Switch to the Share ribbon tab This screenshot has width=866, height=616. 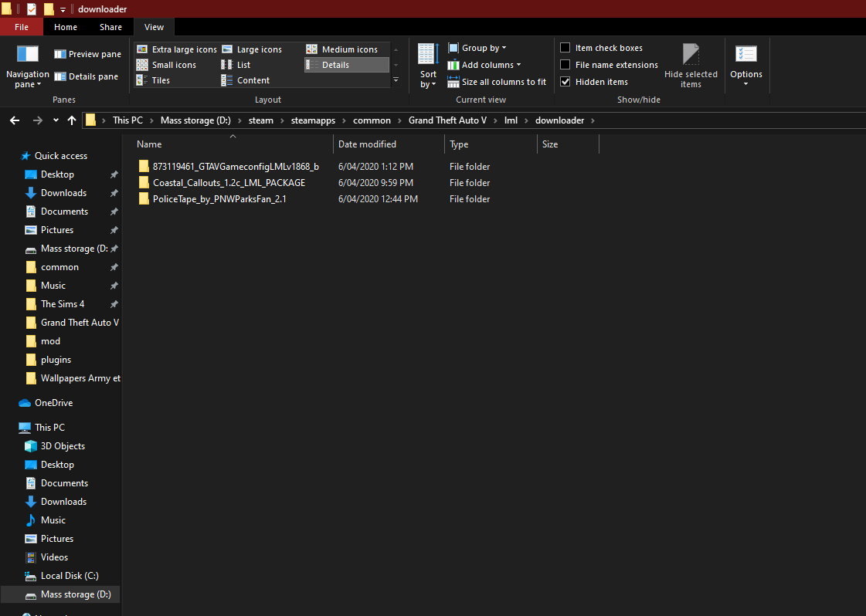coord(110,27)
